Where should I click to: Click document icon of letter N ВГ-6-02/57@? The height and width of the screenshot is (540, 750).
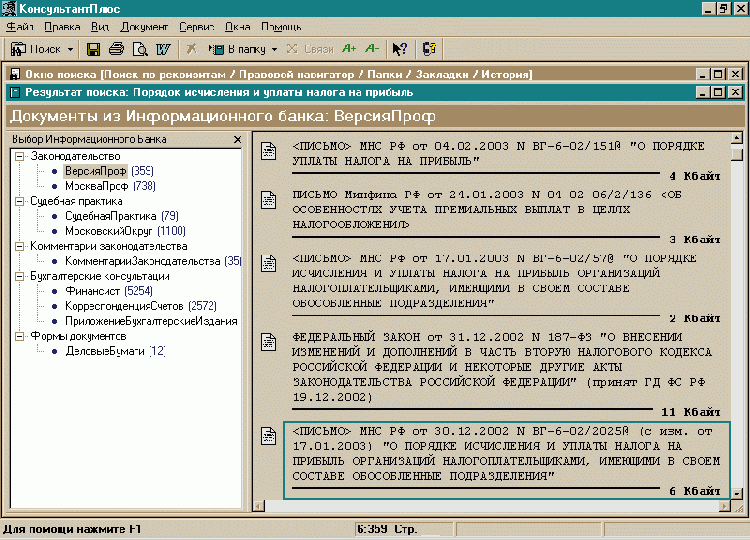[269, 264]
